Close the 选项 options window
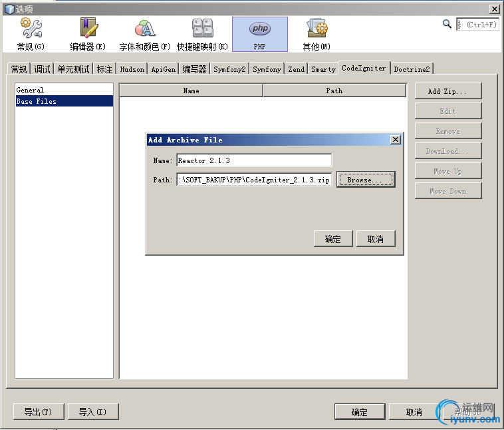The image size is (504, 430). (494, 9)
